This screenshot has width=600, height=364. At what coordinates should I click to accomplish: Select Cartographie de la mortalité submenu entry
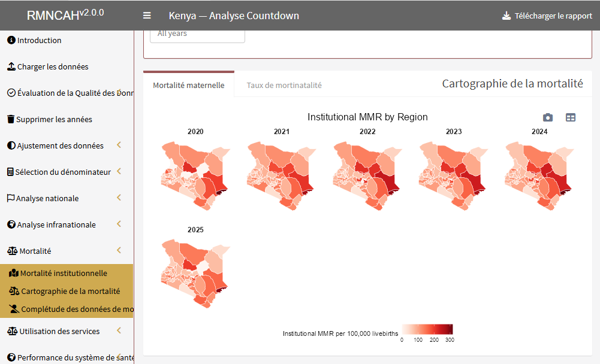(67, 291)
